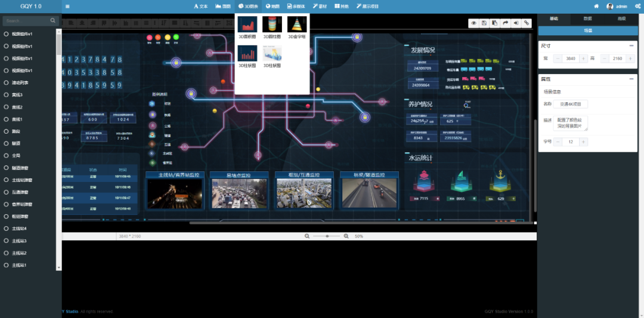Click the chain link icon in canvas toolbar
644x318 pixels.
[527, 23]
